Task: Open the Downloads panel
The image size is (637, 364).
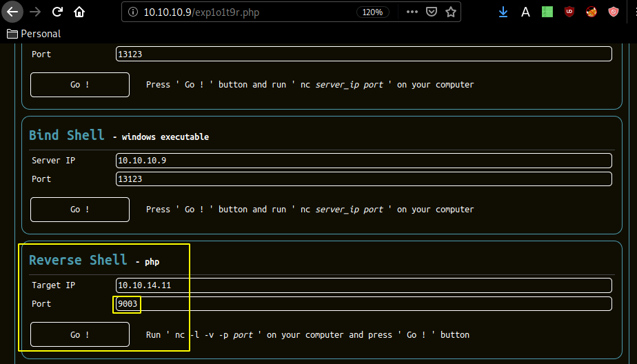Action: point(503,12)
